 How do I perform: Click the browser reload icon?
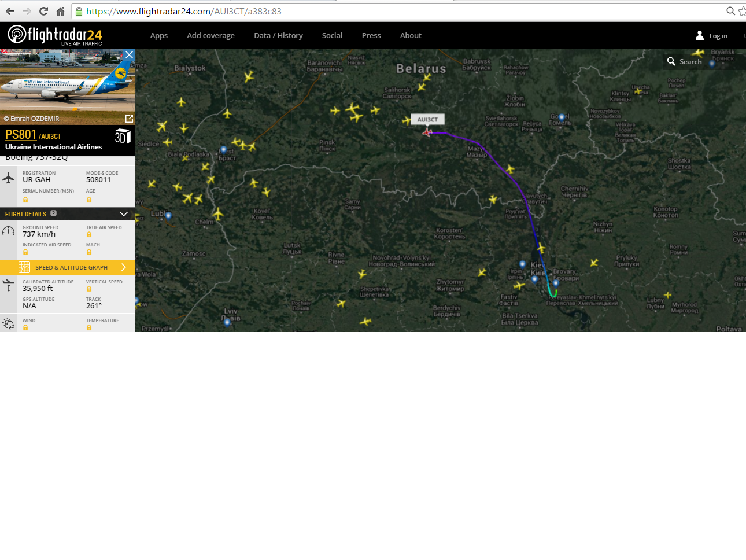pyautogui.click(x=43, y=11)
